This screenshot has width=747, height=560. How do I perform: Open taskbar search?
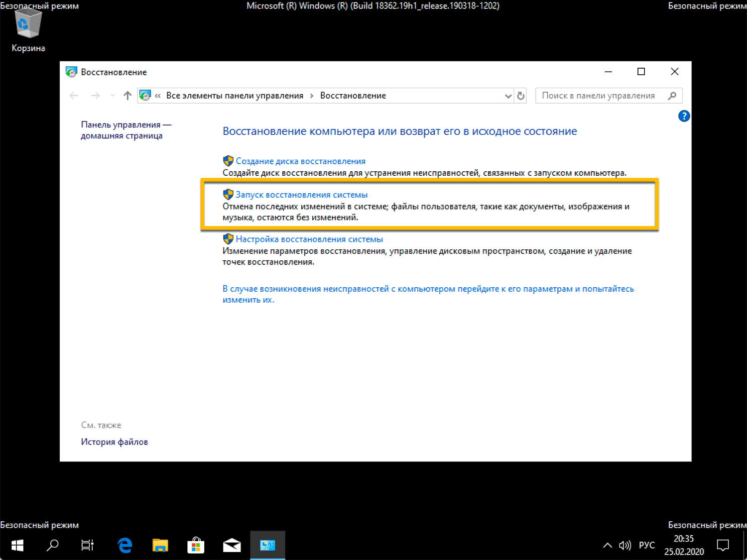[x=52, y=546]
